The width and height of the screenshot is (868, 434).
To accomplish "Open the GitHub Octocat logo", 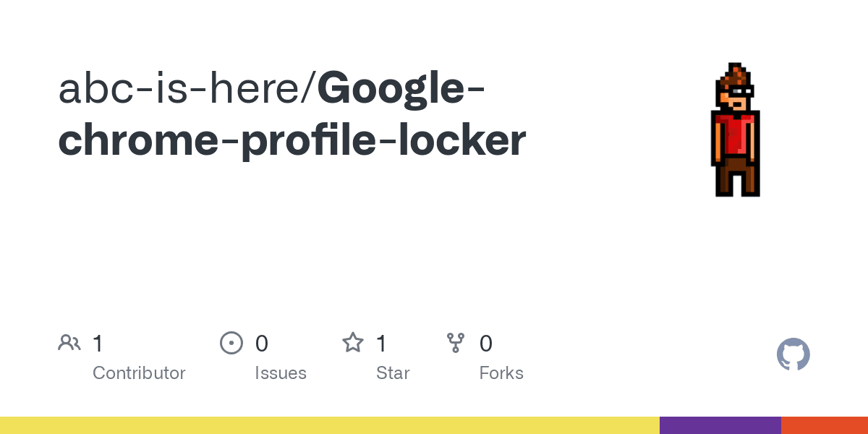I will point(793,354).
